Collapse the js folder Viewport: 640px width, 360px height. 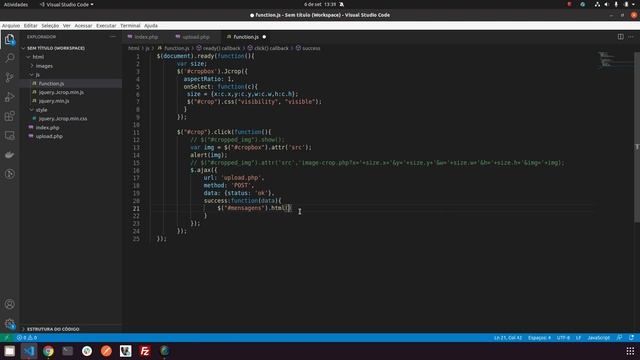coord(37,75)
